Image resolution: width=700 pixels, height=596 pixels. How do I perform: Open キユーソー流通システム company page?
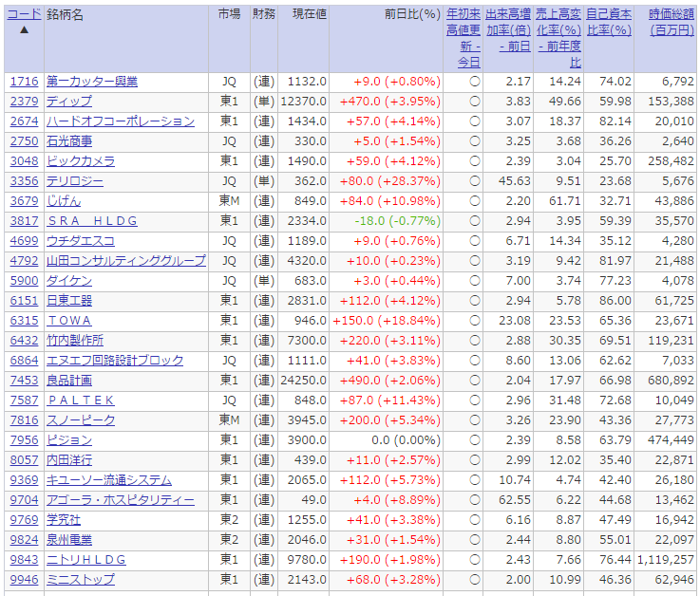coord(109,479)
